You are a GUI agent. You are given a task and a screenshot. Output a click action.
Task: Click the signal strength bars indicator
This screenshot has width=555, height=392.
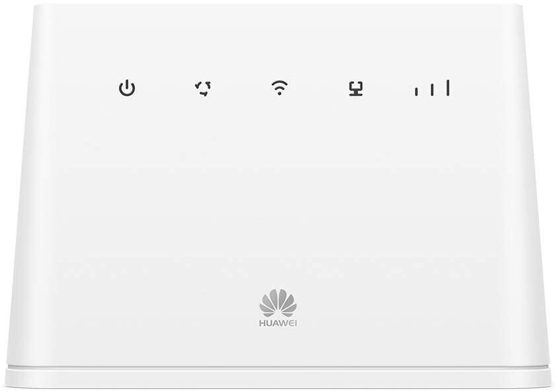(x=432, y=88)
